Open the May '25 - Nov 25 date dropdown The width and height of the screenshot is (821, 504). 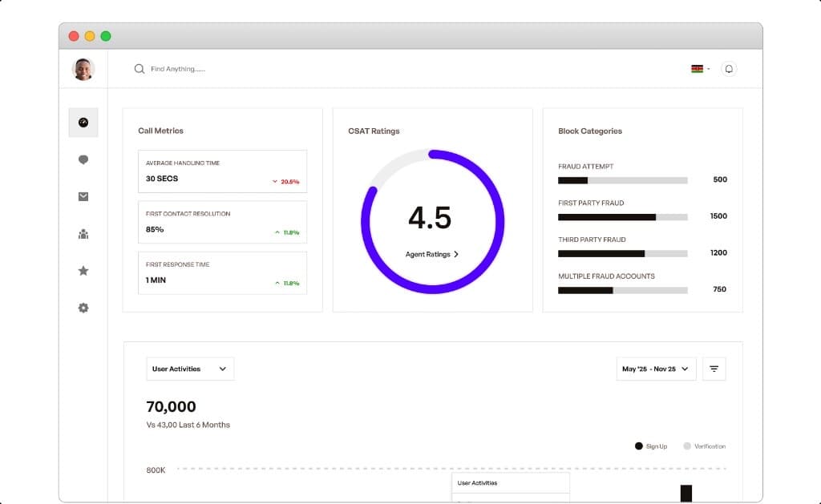[x=656, y=369]
